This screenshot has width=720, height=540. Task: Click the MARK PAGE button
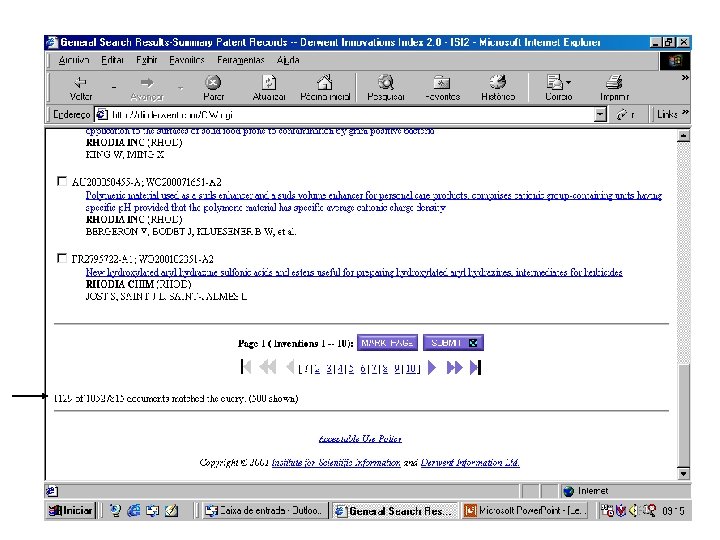pos(387,343)
